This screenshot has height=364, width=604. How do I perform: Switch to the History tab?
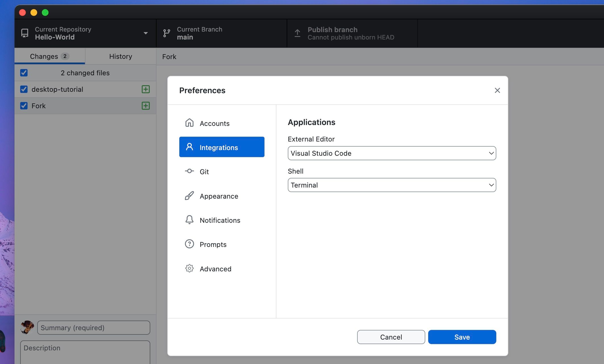[x=120, y=56]
